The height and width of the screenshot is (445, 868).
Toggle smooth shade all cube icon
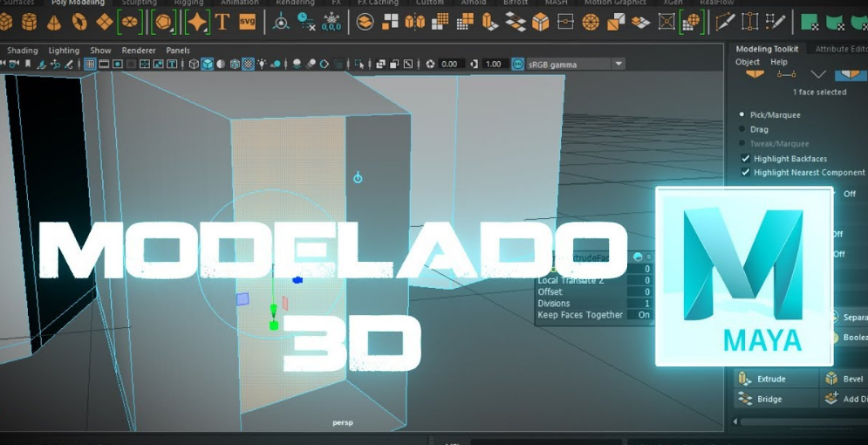click(x=208, y=65)
